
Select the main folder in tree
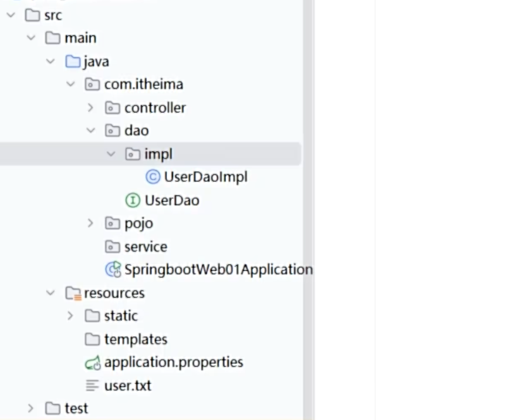pos(80,39)
